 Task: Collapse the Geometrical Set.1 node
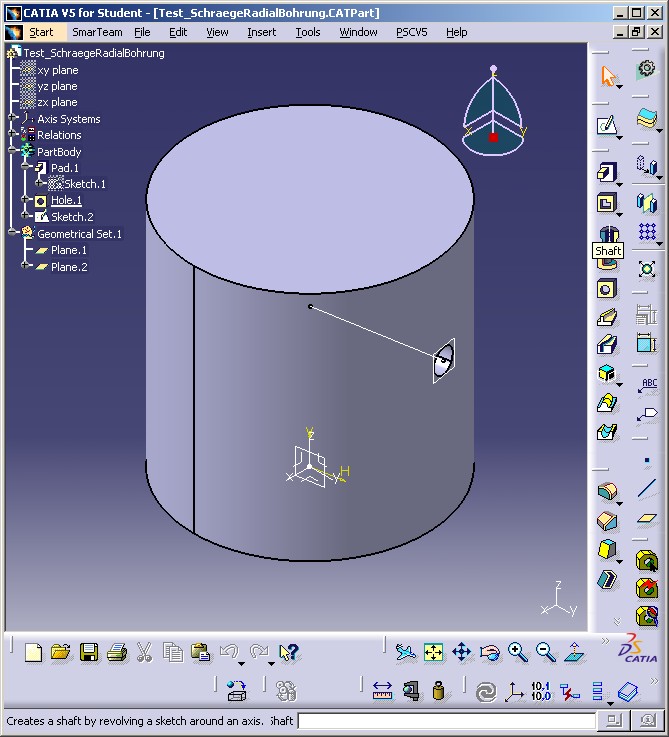click(12, 232)
